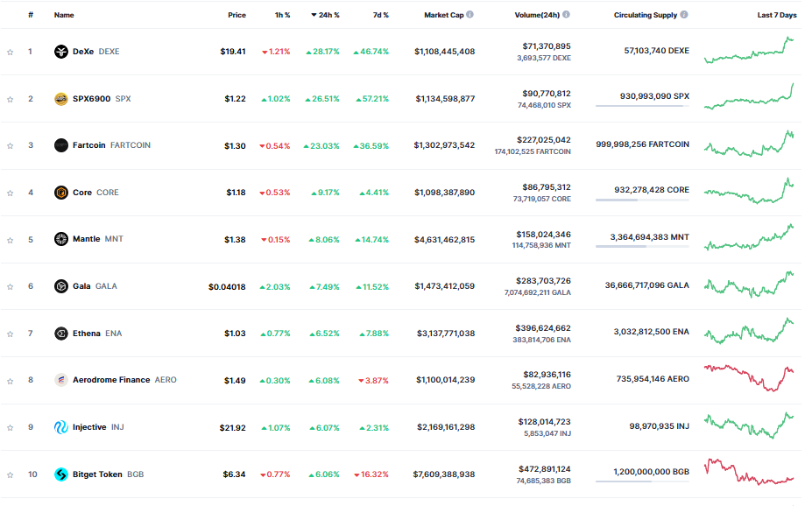
Task: Open the DeXe coin page link
Action: [95, 52]
